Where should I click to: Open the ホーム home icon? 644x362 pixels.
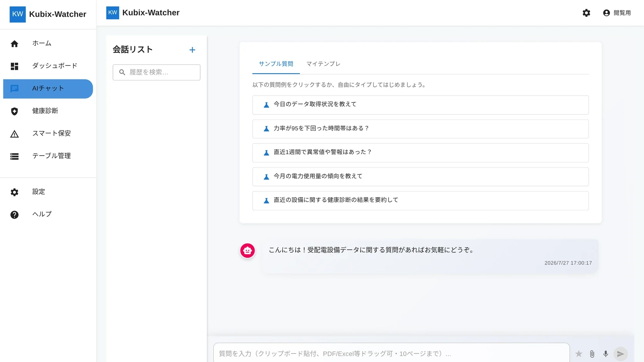point(15,44)
